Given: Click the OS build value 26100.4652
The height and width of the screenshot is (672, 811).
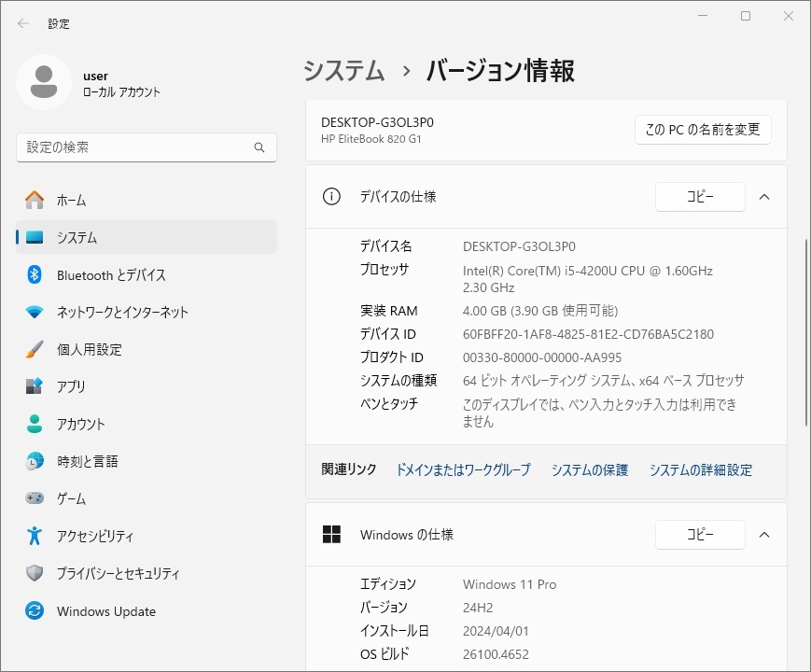Looking at the screenshot, I should pyautogui.click(x=496, y=654).
